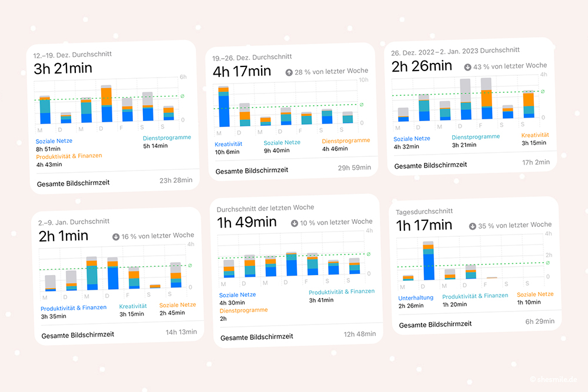The height and width of the screenshot is (392, 588).
Task: Select the tall blue Monday bar in the 19.–26. Dez. chart
Action: 223,106
